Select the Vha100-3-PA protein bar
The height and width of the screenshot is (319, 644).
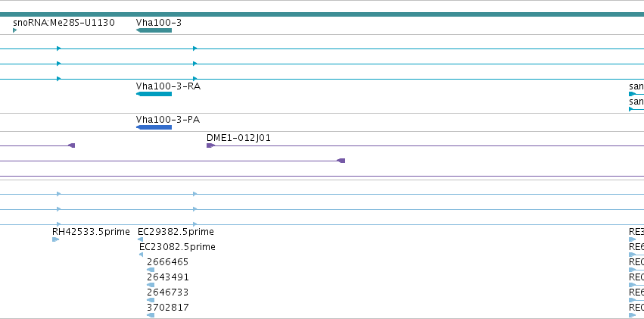(x=154, y=127)
